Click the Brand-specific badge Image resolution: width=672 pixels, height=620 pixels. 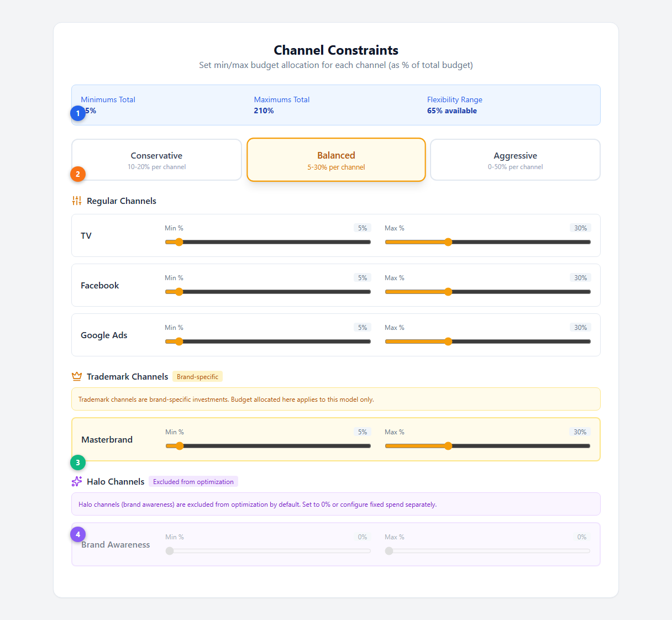[197, 377]
